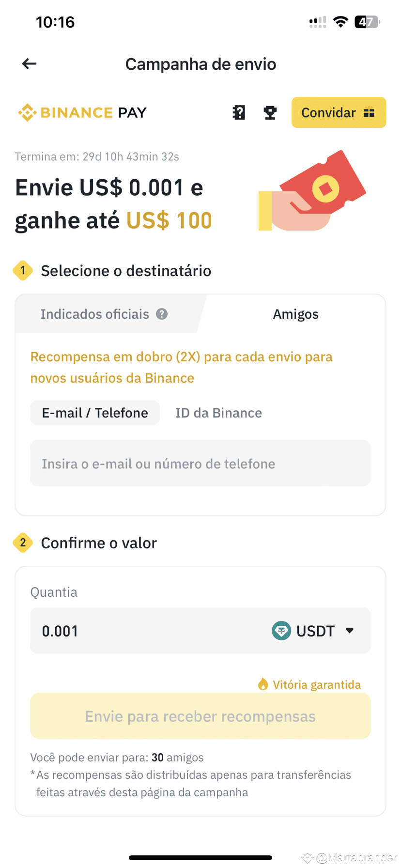Tap the Convidar button
This screenshot has width=401, height=868.
click(339, 112)
